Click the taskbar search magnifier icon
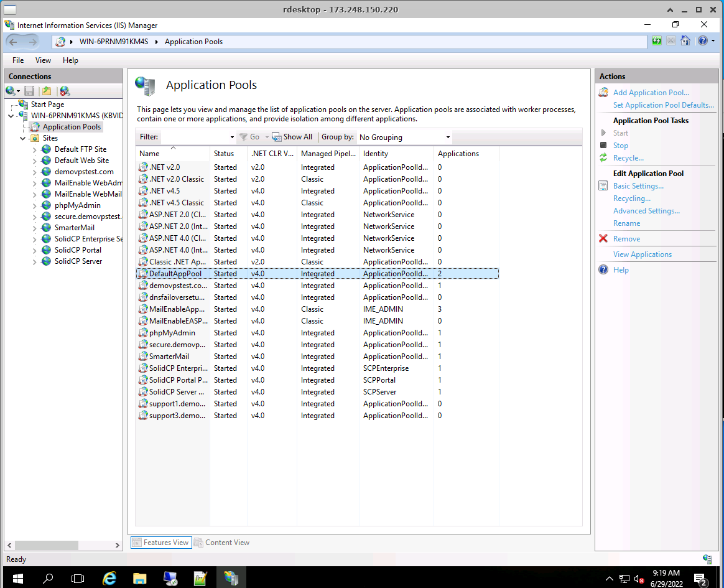724x588 pixels. 48,578
